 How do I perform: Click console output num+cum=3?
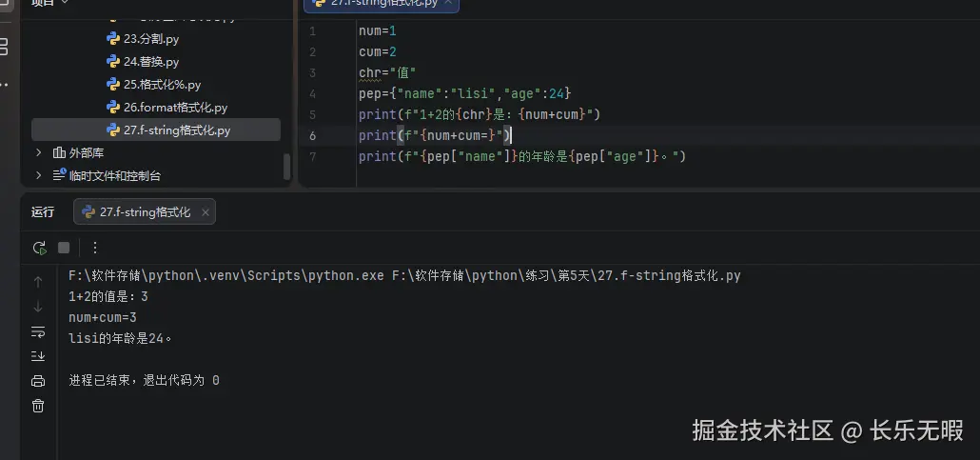(x=103, y=317)
